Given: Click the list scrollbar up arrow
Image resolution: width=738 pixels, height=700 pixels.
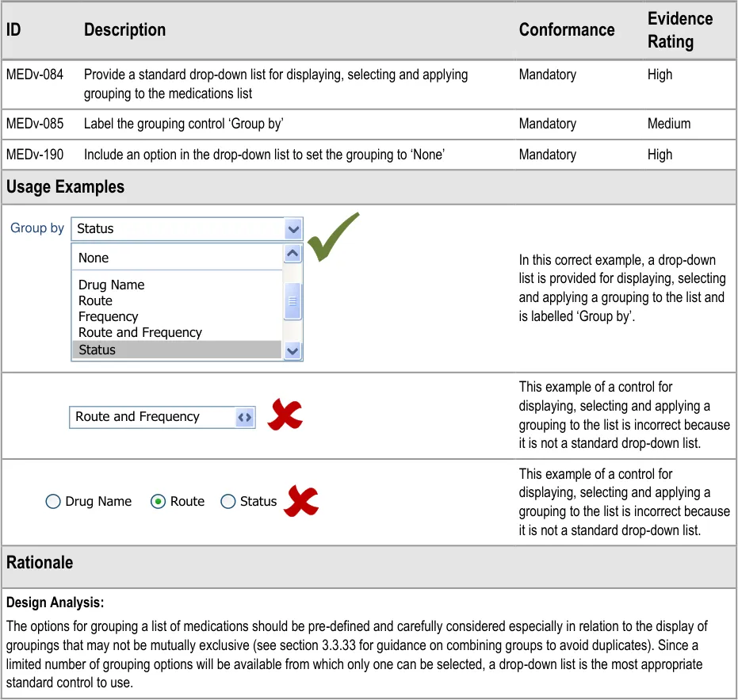Looking at the screenshot, I should [293, 254].
